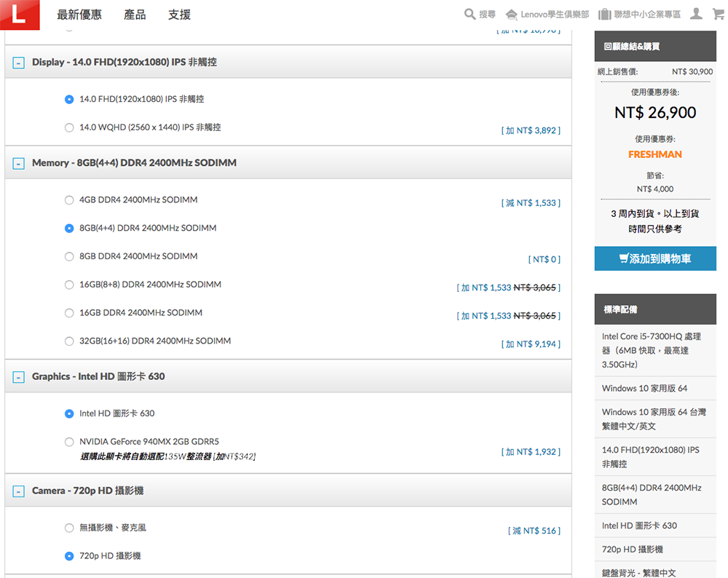Screen dimensions: 728x578
Task: Click the FRESHMAN coupon code
Action: [x=655, y=154]
